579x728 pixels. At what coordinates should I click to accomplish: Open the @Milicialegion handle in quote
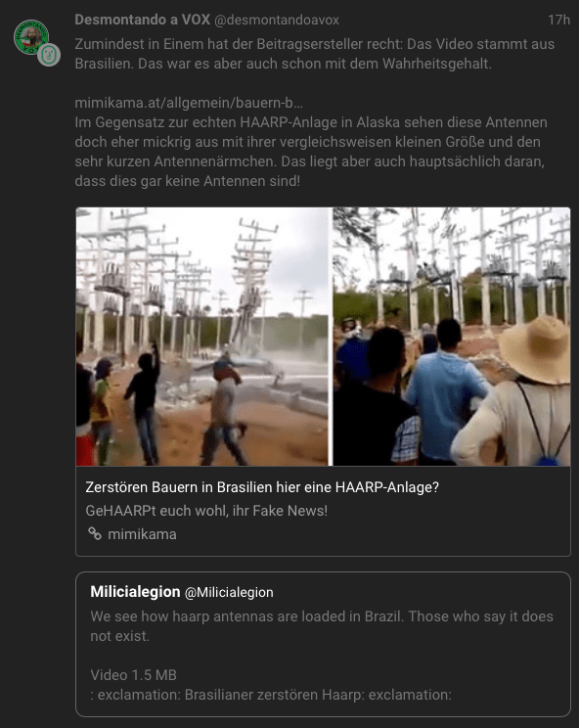[229, 592]
